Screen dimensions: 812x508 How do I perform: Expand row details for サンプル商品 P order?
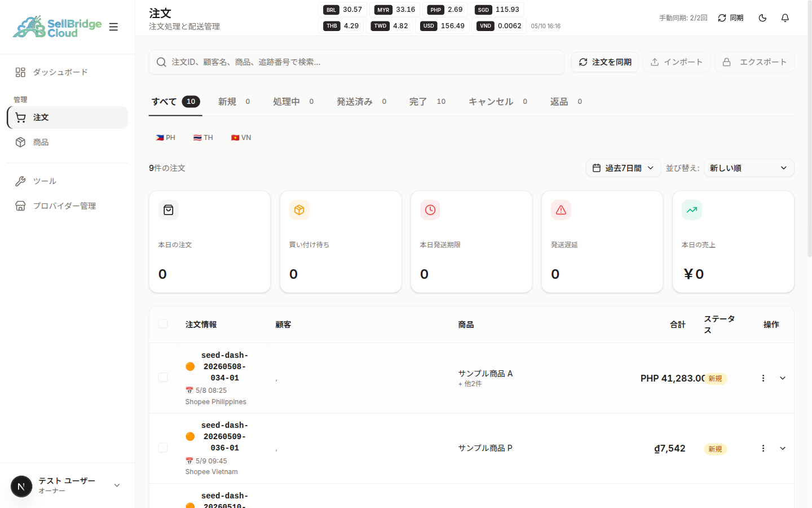pos(783,448)
